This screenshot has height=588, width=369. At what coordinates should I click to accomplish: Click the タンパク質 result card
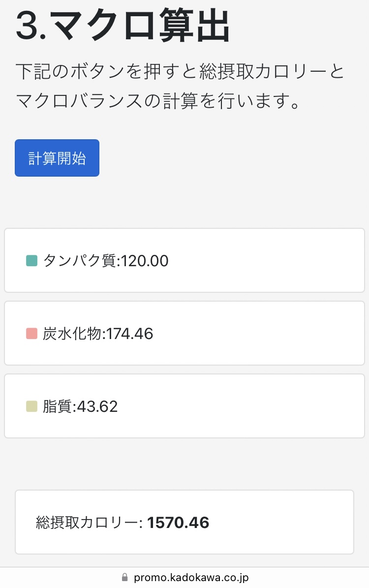(x=184, y=260)
